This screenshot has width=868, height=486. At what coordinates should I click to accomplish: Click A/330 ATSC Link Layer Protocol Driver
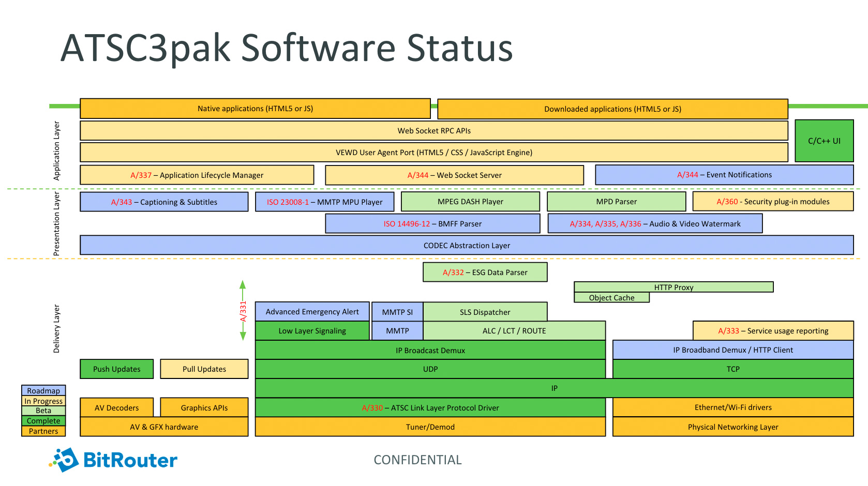(x=430, y=407)
